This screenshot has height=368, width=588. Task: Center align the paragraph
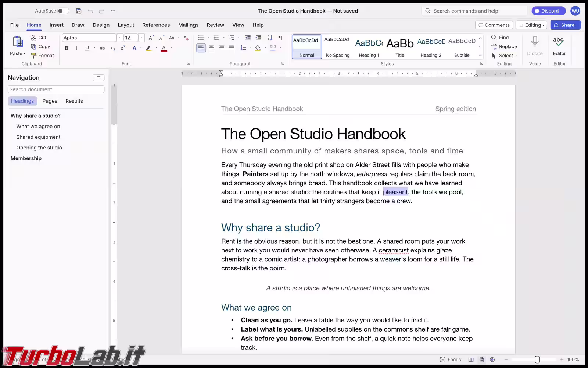coord(211,48)
